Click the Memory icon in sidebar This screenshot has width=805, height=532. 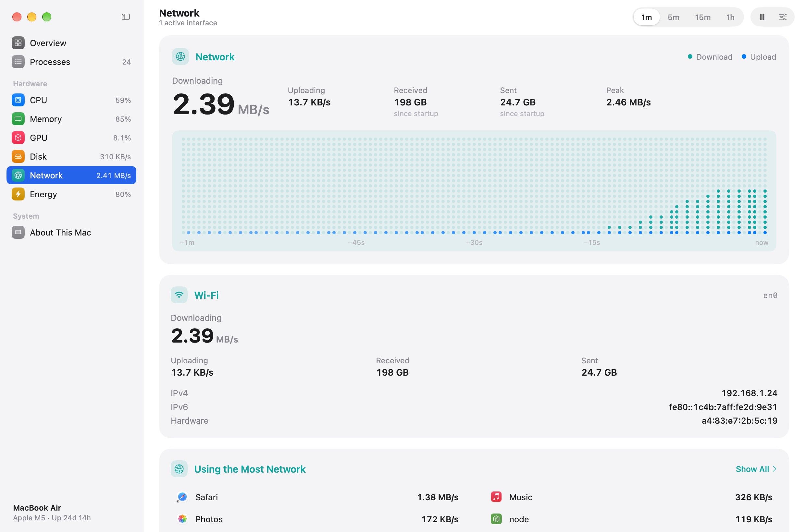[x=18, y=119]
